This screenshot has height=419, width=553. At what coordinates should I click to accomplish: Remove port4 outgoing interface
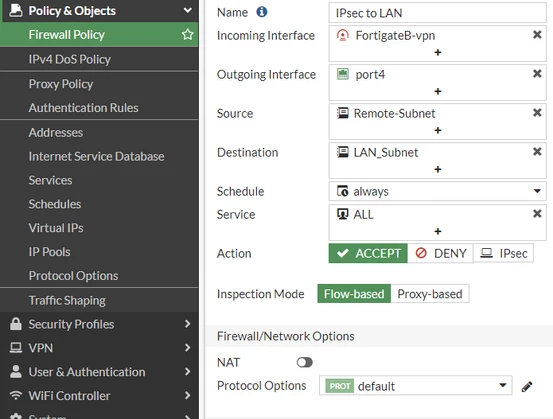pos(537,74)
